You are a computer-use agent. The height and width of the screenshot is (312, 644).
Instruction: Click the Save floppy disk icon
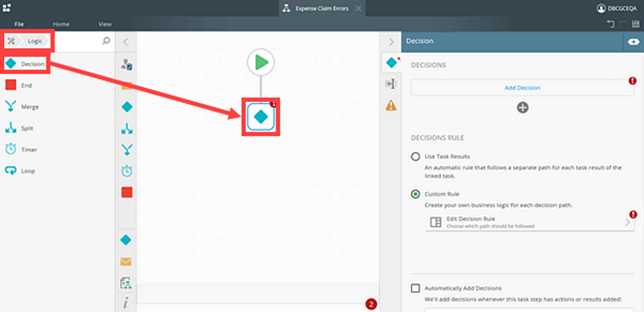[634, 24]
